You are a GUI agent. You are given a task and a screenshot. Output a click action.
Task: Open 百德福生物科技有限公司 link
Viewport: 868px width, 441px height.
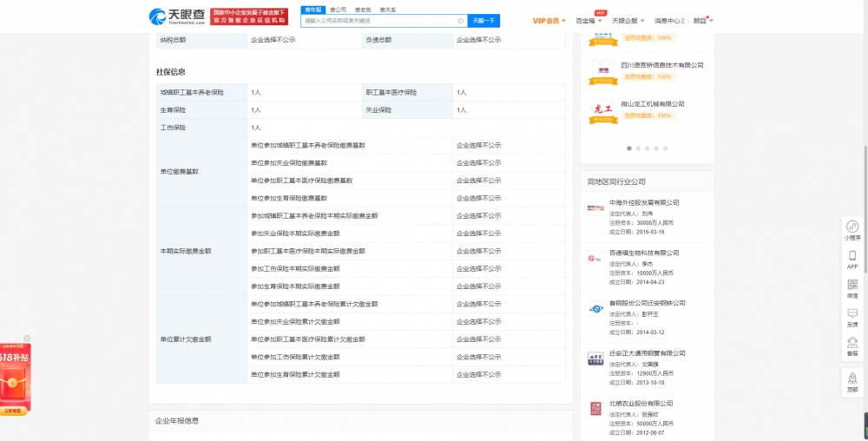644,253
